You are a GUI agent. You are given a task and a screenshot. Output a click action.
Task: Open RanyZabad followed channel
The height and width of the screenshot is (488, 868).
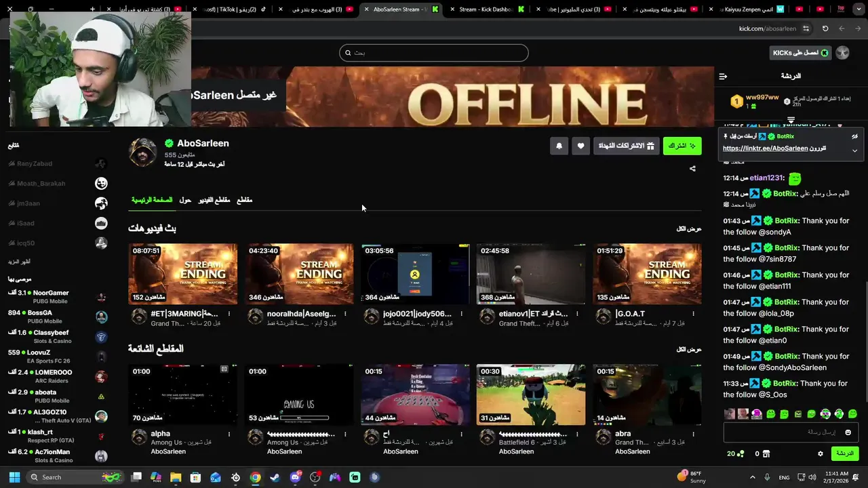(58, 163)
